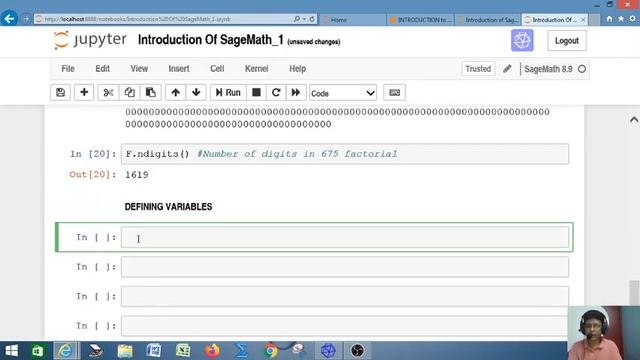Open the View menu
The image size is (640, 360).
tap(139, 69)
